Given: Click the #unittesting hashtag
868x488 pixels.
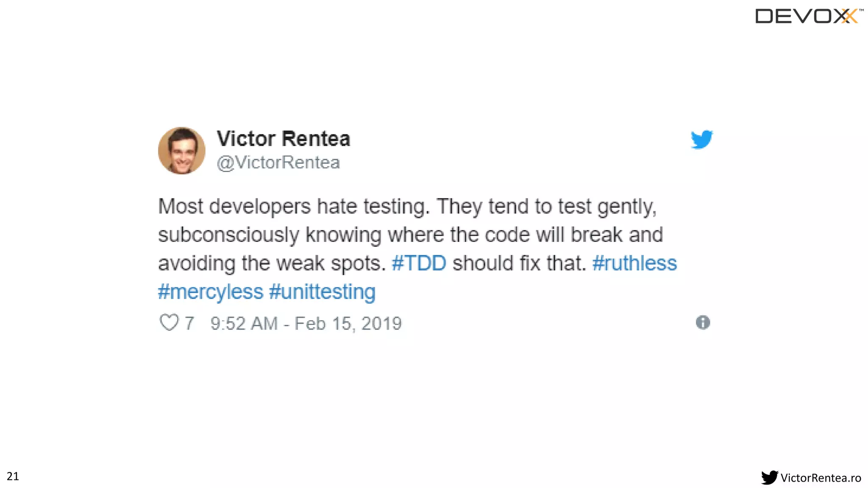Looking at the screenshot, I should click(x=322, y=291).
